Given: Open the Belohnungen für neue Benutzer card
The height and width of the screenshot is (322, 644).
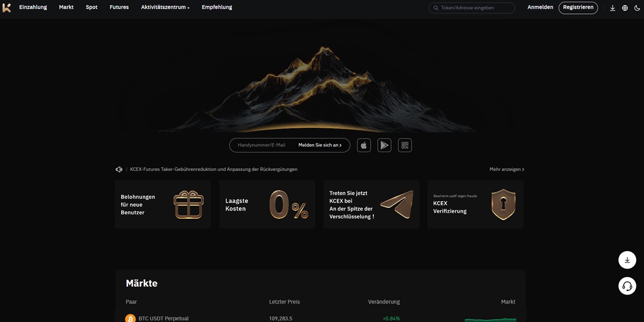Looking at the screenshot, I should pos(163,204).
